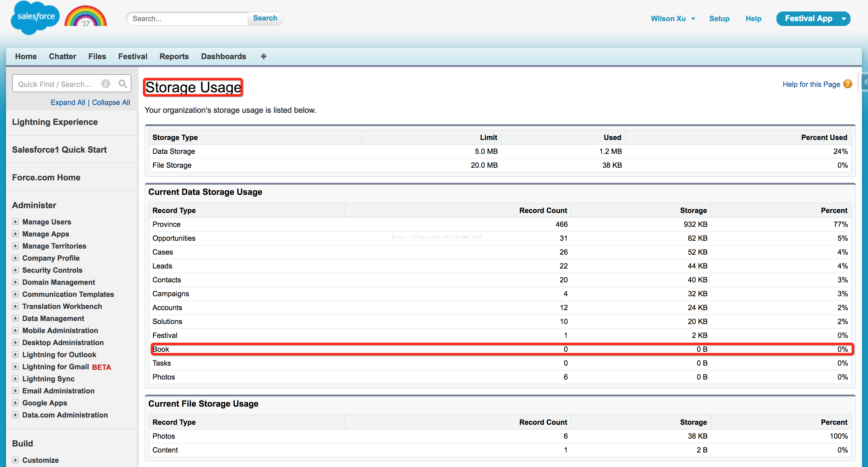Select the Reports tab
The width and height of the screenshot is (868, 467).
(174, 56)
